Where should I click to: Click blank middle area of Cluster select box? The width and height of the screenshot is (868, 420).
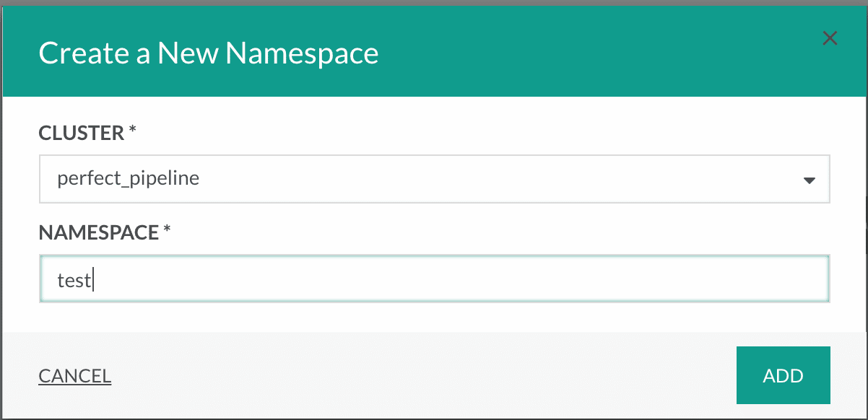click(x=498, y=178)
